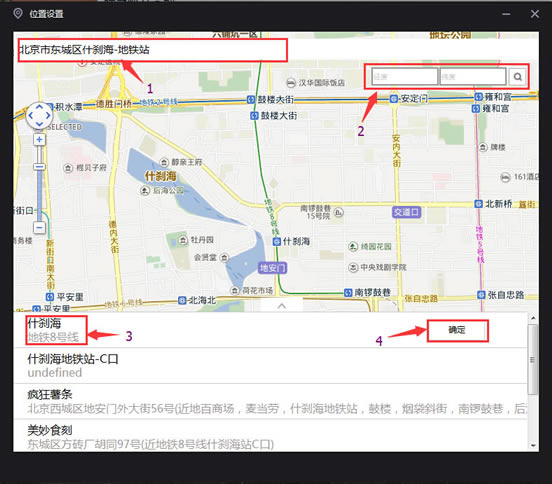The height and width of the screenshot is (484, 552).
Task: Click the address field showing 北京市东城区什刹海-地铁站
Action: click(x=153, y=50)
